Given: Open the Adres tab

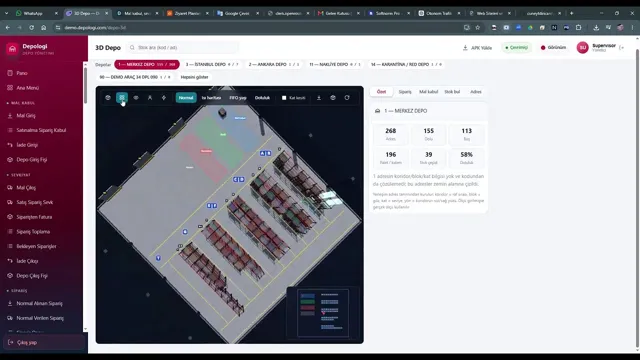Looking at the screenshot, I should coord(476,92).
